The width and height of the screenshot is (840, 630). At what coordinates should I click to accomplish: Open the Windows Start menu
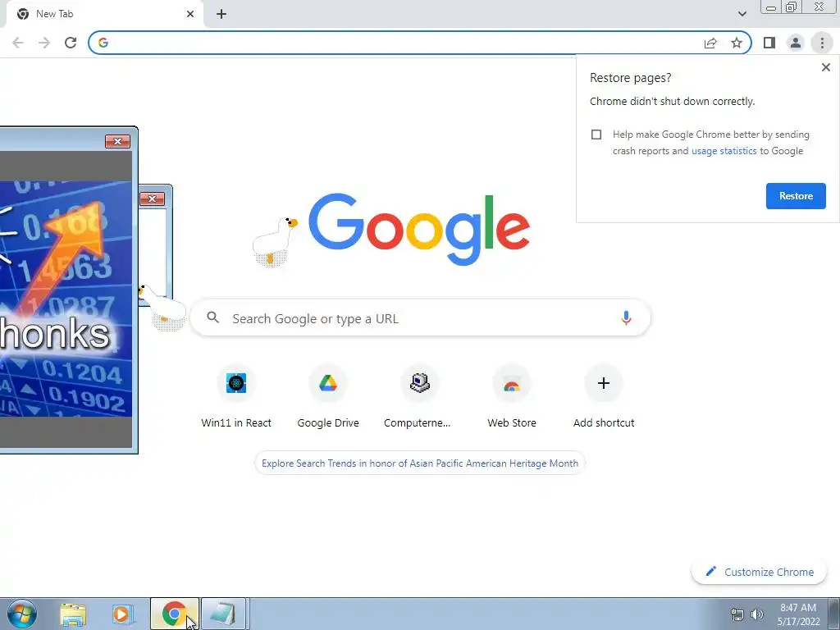(x=21, y=614)
